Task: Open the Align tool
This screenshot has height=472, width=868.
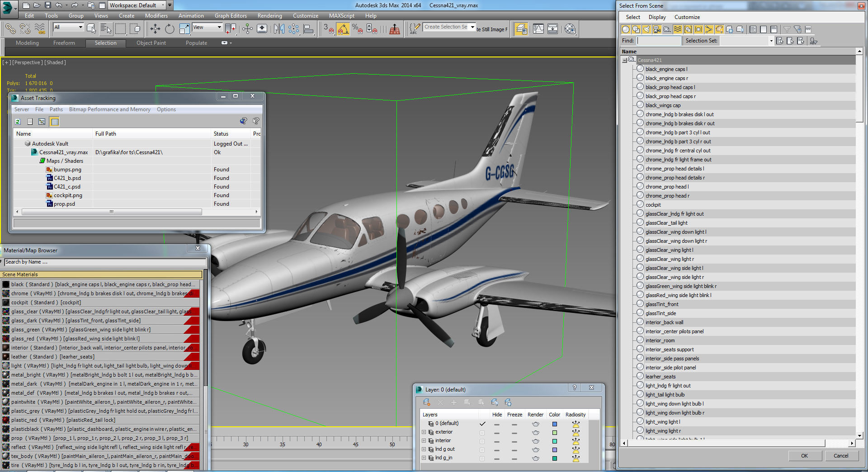Action: [308, 29]
